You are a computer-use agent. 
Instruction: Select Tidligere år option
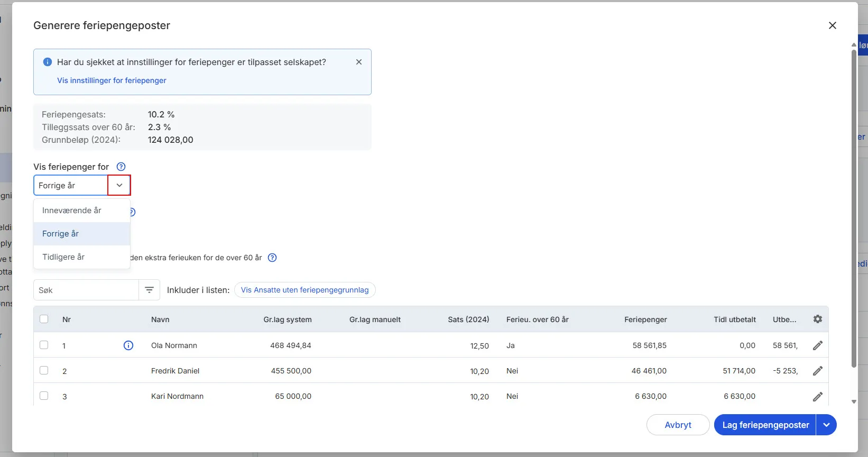tap(63, 257)
